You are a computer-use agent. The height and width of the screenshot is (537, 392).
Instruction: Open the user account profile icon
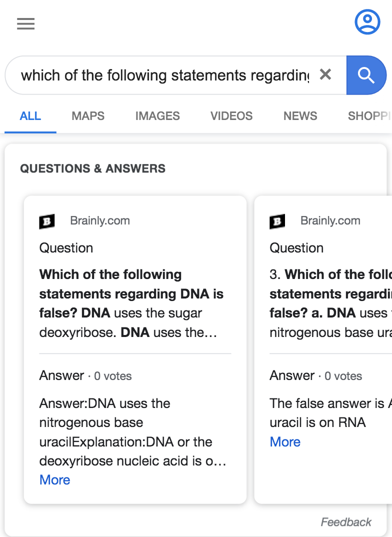[x=367, y=21]
